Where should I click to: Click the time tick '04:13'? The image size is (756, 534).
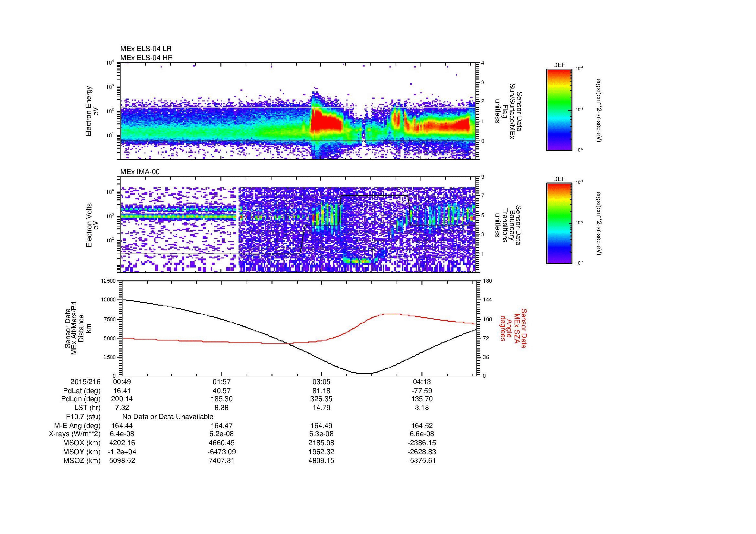tap(422, 382)
